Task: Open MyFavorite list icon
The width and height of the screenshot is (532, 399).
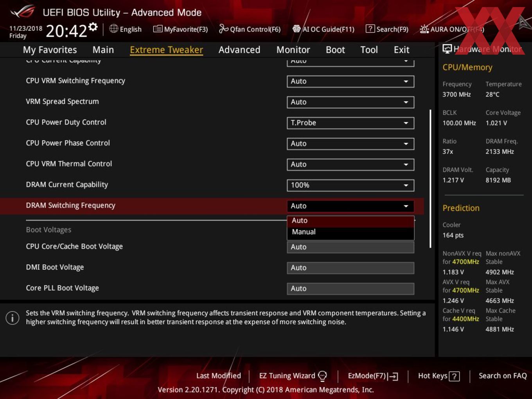Action: click(158, 29)
